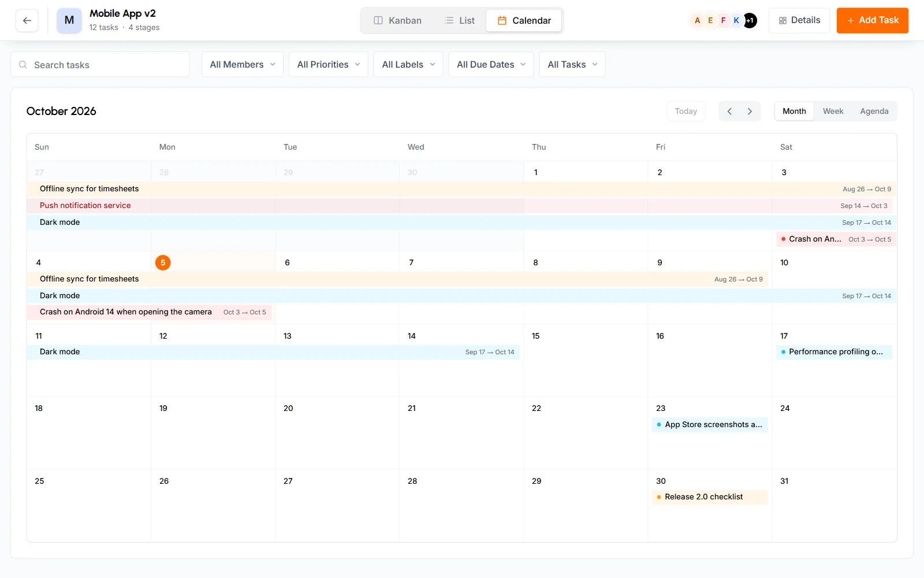This screenshot has width=924, height=578.
Task: Select the Month calendar mode
Action: coord(794,111)
